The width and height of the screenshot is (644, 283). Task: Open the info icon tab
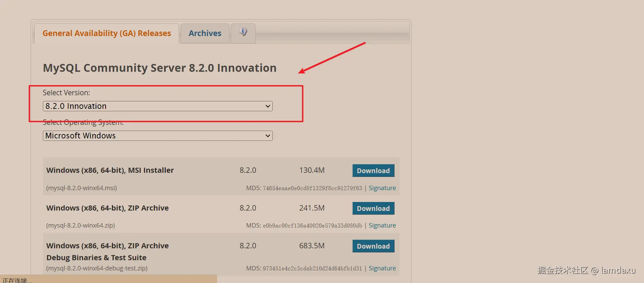[243, 33]
